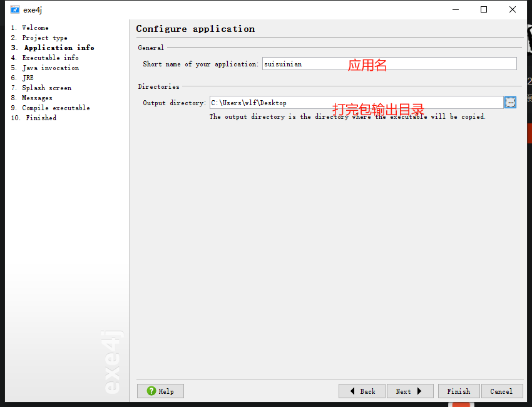Proceed to the next step with Next
The width and height of the screenshot is (532, 407).
(x=409, y=391)
